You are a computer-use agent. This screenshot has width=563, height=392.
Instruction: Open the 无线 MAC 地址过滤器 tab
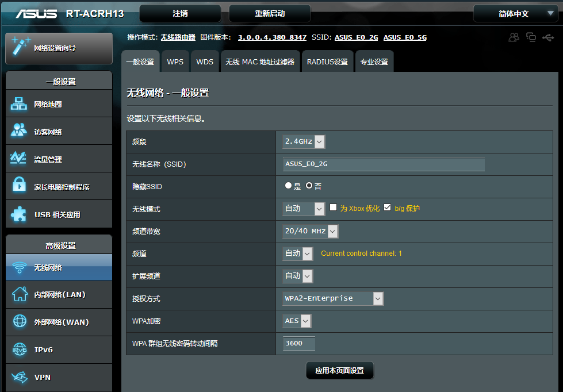(x=260, y=62)
